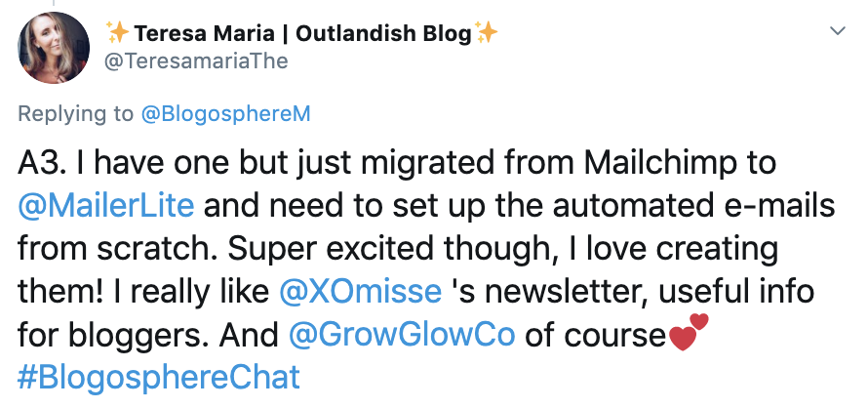The width and height of the screenshot is (868, 408).
Task: Open the @BlogosphereM profile link
Action: coord(226,113)
